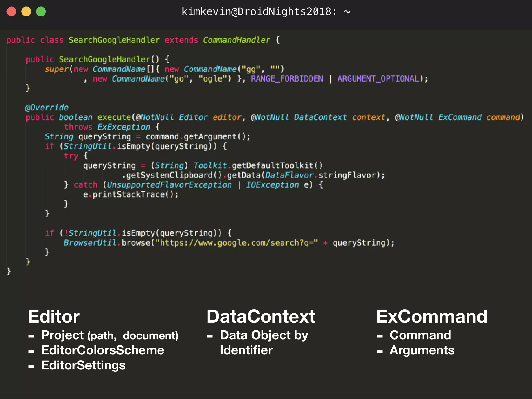Click the Editor heading
The height and width of the screenshot is (399, 532).
[54, 317]
